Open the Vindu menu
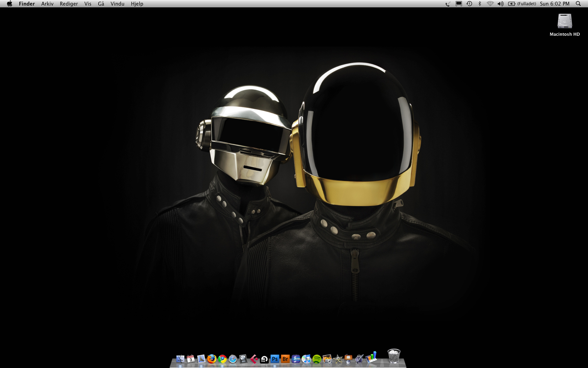Image resolution: width=588 pixels, height=368 pixels. 118,4
